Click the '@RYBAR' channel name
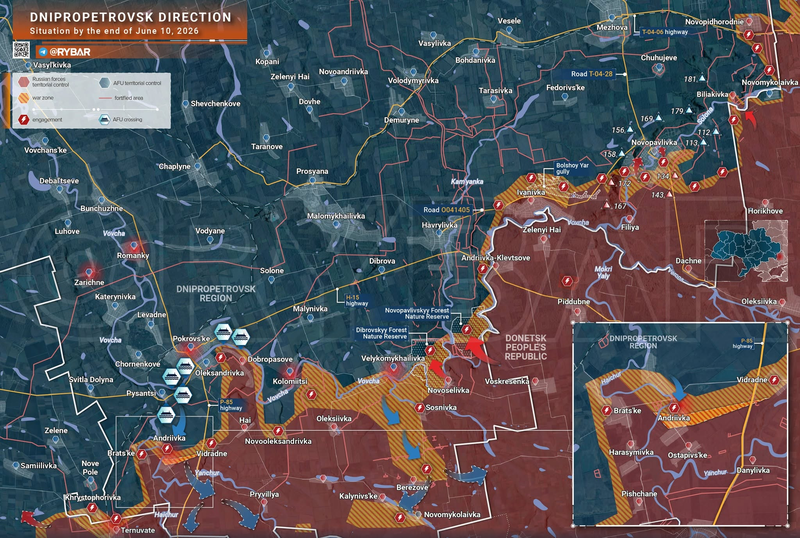This screenshot has width=800, height=538. [70, 52]
